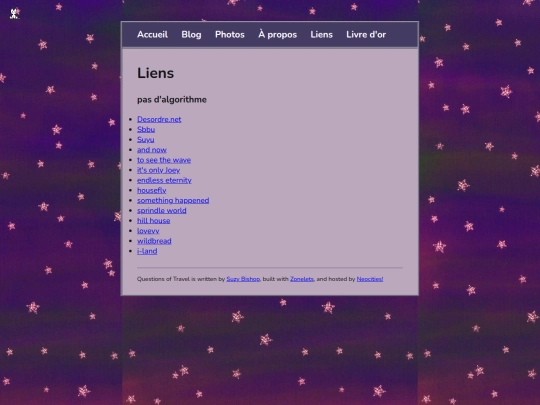
Task: Follow the lovevv link
Action: [148, 231]
